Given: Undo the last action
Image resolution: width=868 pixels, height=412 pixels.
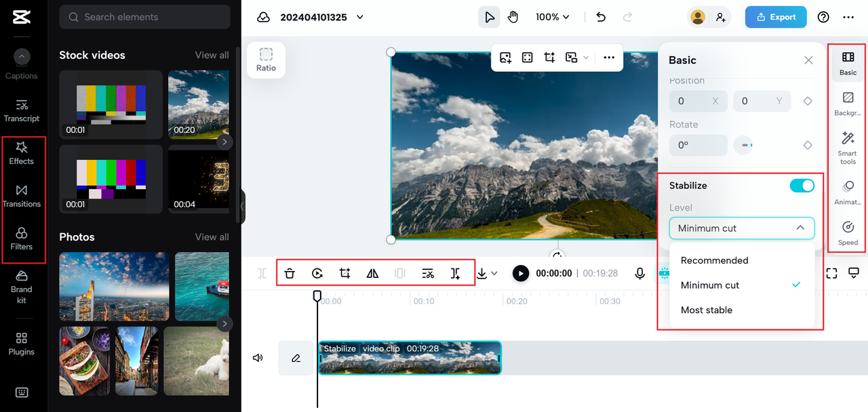Looking at the screenshot, I should [601, 17].
